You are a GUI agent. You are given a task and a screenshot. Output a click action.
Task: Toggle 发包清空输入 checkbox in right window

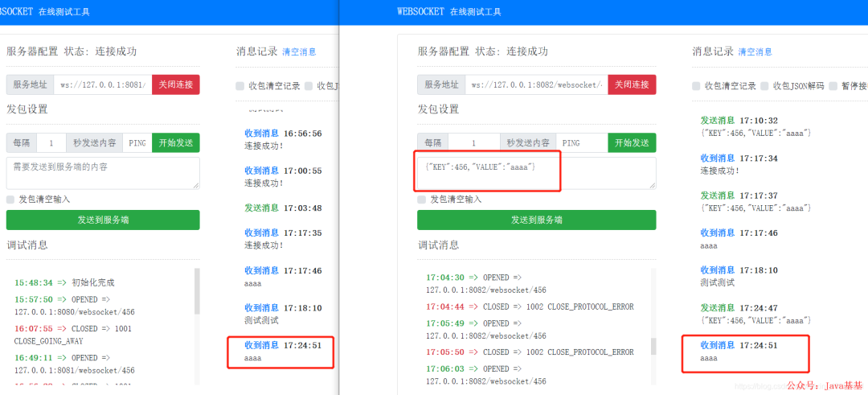(x=422, y=200)
